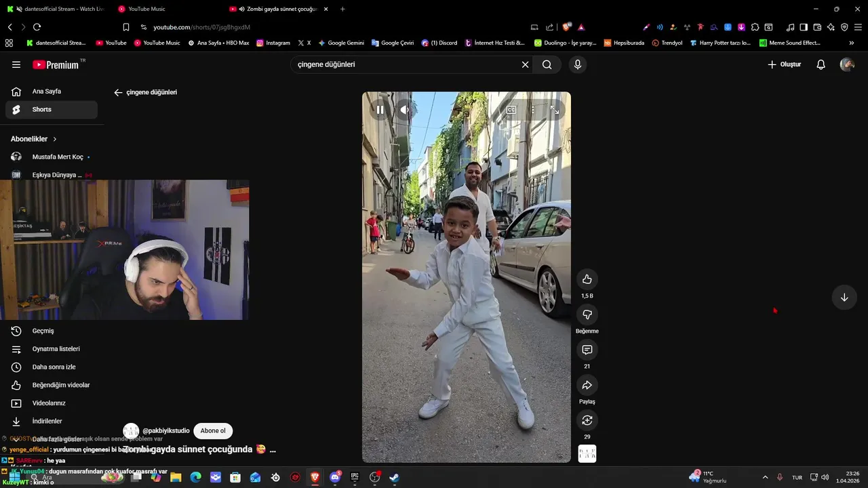
Task: Subscribe with the Abone ol button
Action: pyautogui.click(x=213, y=430)
